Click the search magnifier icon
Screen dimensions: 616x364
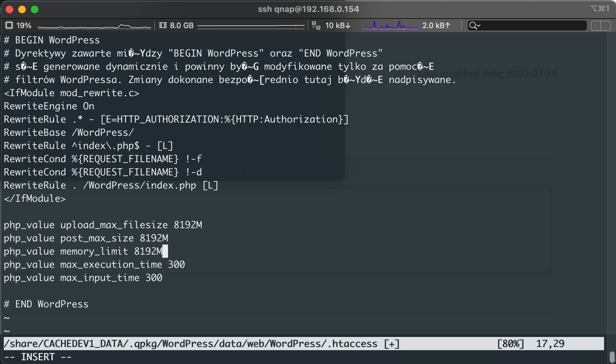click(472, 25)
